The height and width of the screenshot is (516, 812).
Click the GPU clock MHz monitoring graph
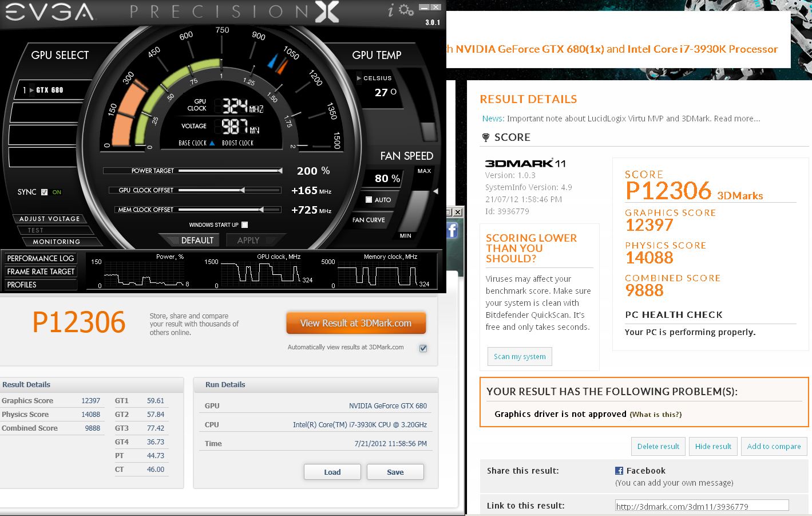coord(262,274)
